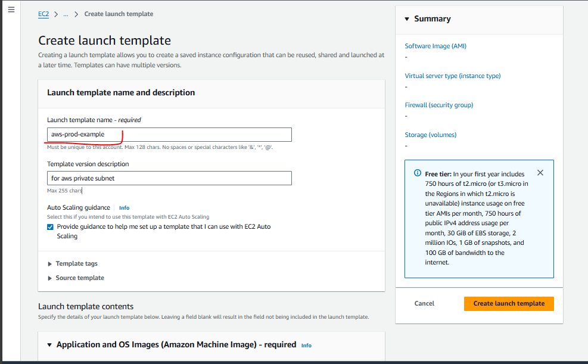Click the 'Launch template contents' heading

(86, 306)
